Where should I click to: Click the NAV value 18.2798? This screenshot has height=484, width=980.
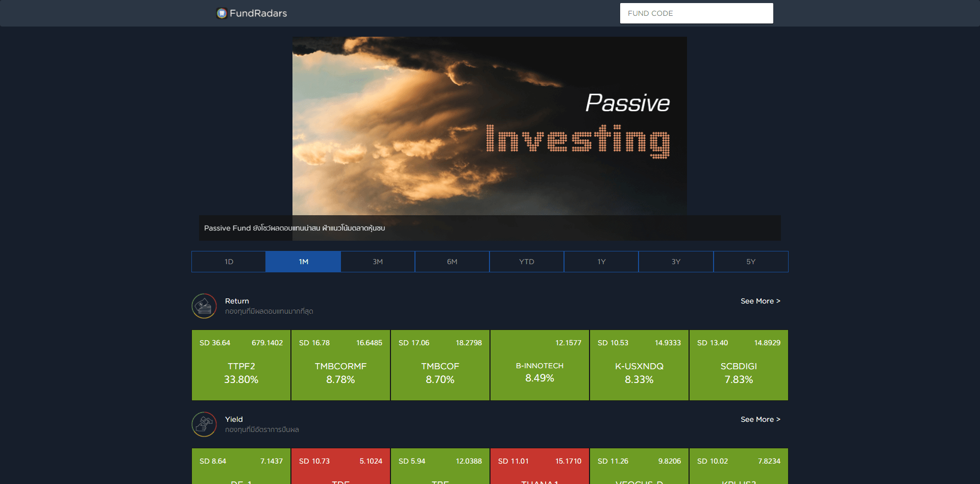(469, 343)
